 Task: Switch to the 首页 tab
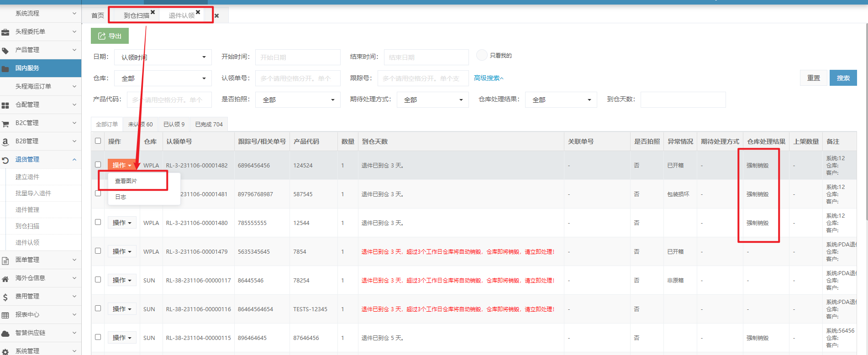tap(98, 16)
